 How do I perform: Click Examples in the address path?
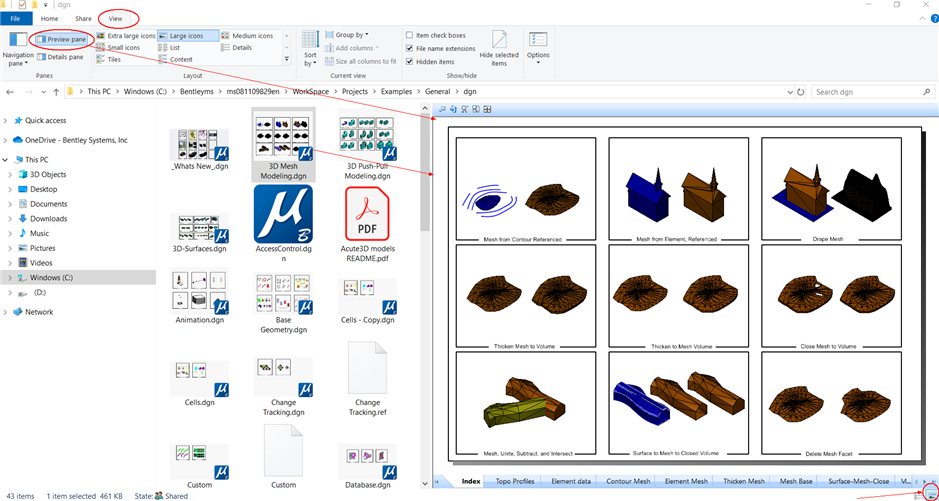[x=398, y=92]
